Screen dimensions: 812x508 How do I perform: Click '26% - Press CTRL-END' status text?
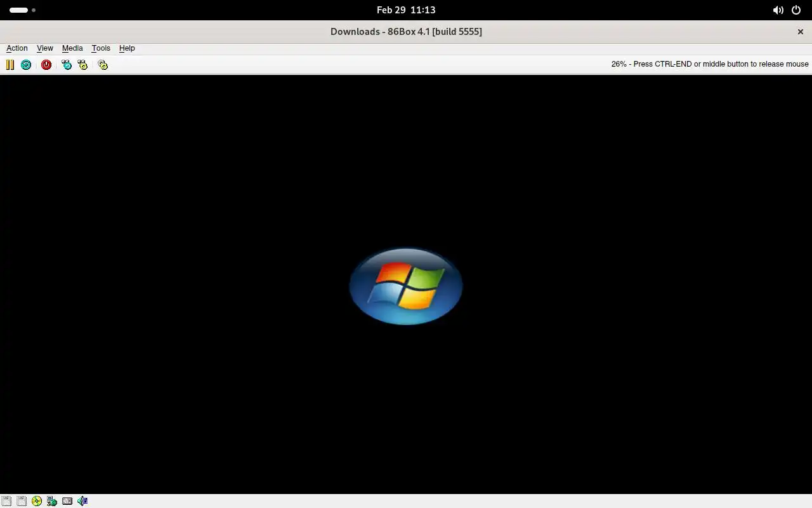(x=710, y=64)
